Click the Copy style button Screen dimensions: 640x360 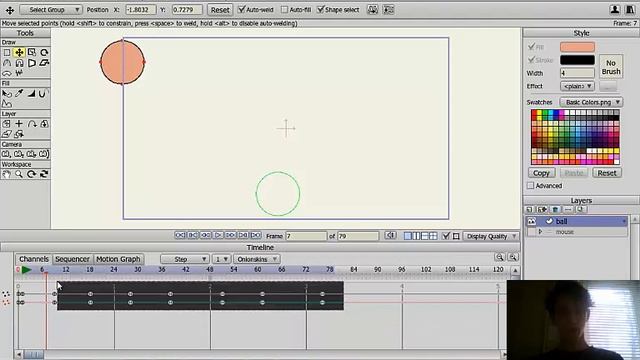542,173
